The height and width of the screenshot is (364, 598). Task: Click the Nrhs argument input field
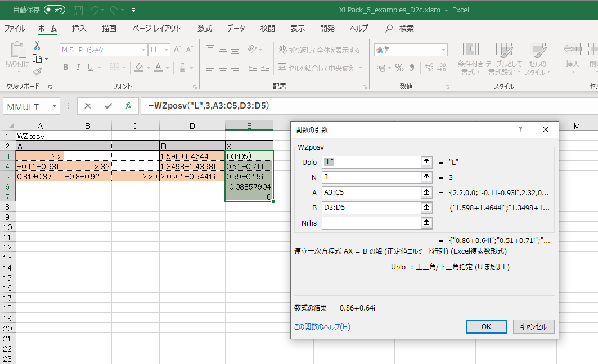pyautogui.click(x=371, y=223)
